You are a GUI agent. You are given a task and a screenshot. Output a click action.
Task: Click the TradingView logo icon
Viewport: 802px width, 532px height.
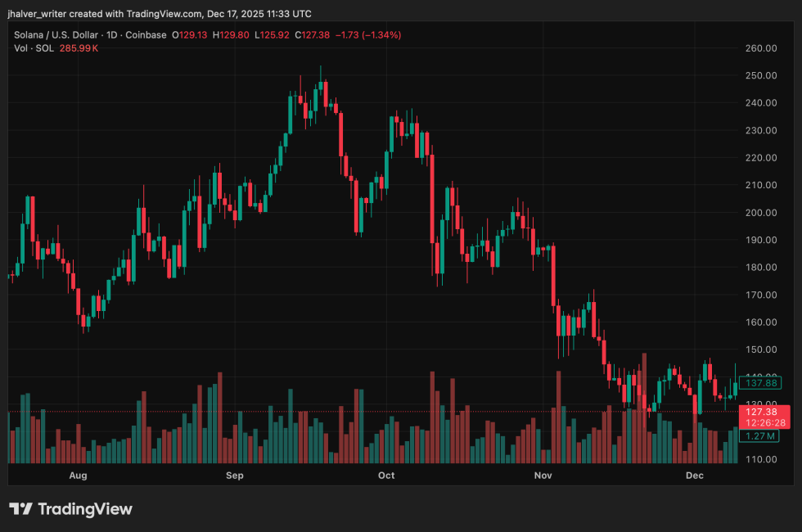(x=20, y=509)
